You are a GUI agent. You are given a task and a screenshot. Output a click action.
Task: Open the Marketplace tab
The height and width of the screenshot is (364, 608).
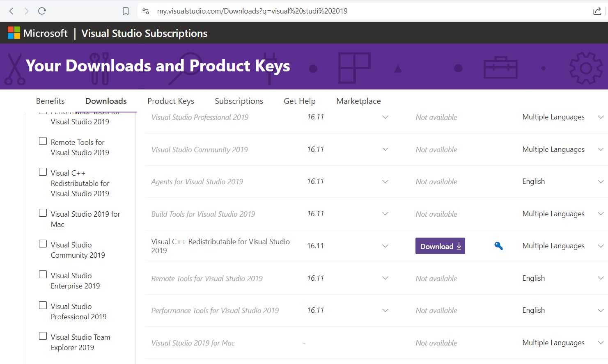[x=358, y=101]
